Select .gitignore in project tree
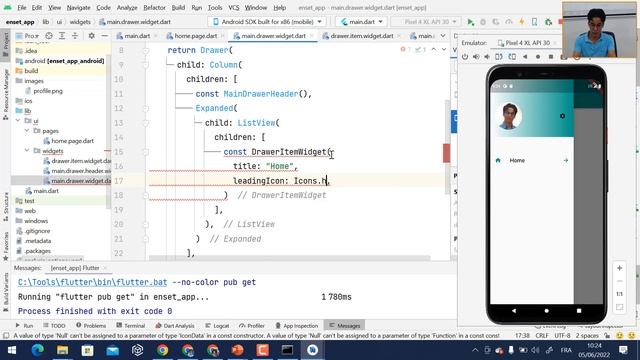The image size is (640, 360). tap(37, 231)
